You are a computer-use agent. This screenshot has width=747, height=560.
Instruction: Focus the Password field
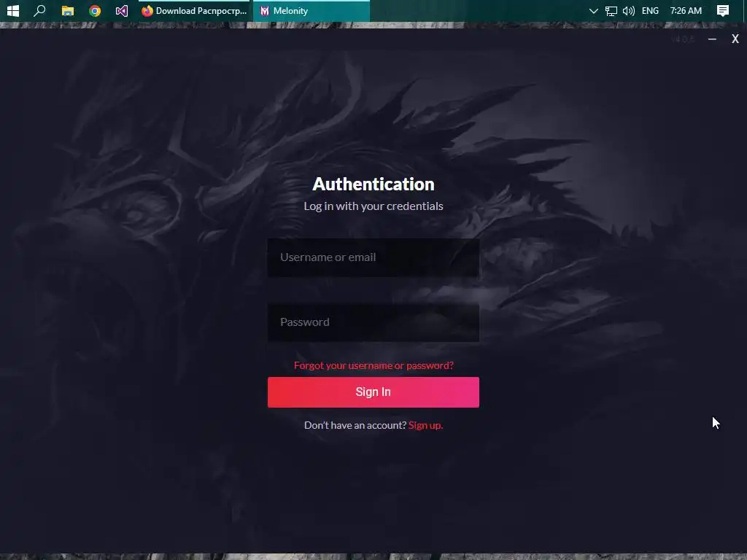coord(373,322)
